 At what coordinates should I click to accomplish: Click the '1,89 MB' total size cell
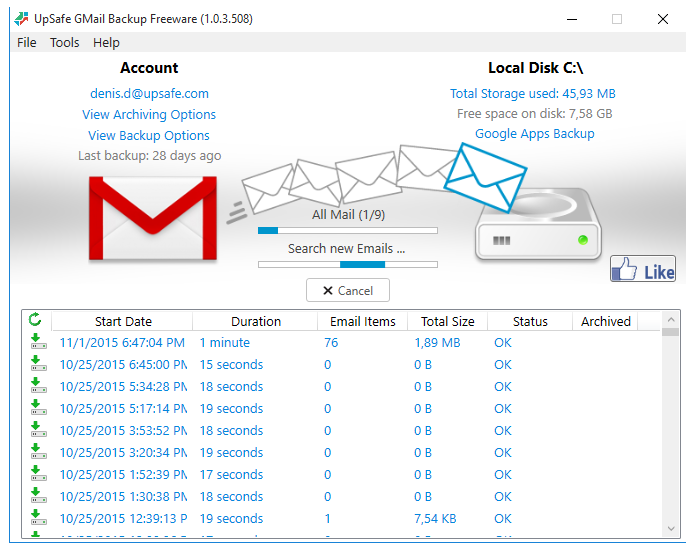click(x=437, y=342)
